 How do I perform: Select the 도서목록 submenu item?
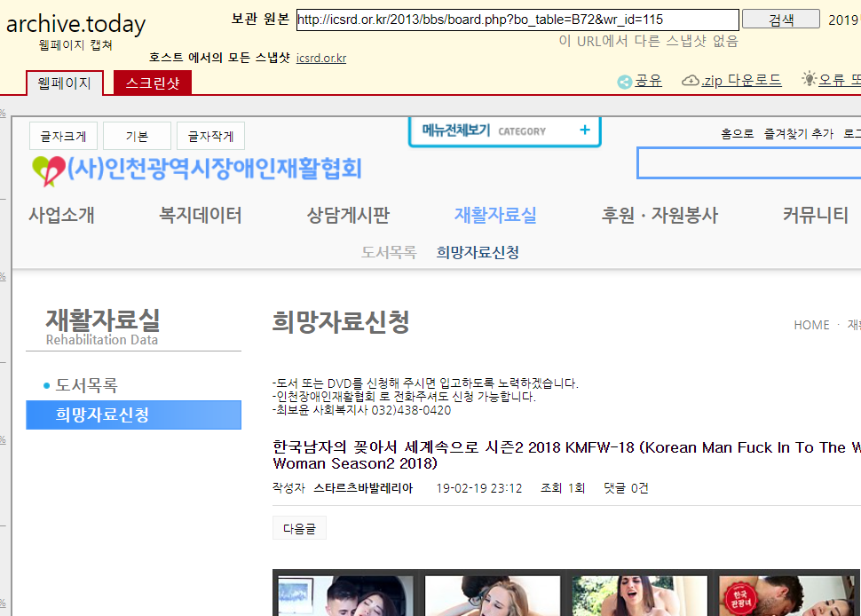click(389, 252)
